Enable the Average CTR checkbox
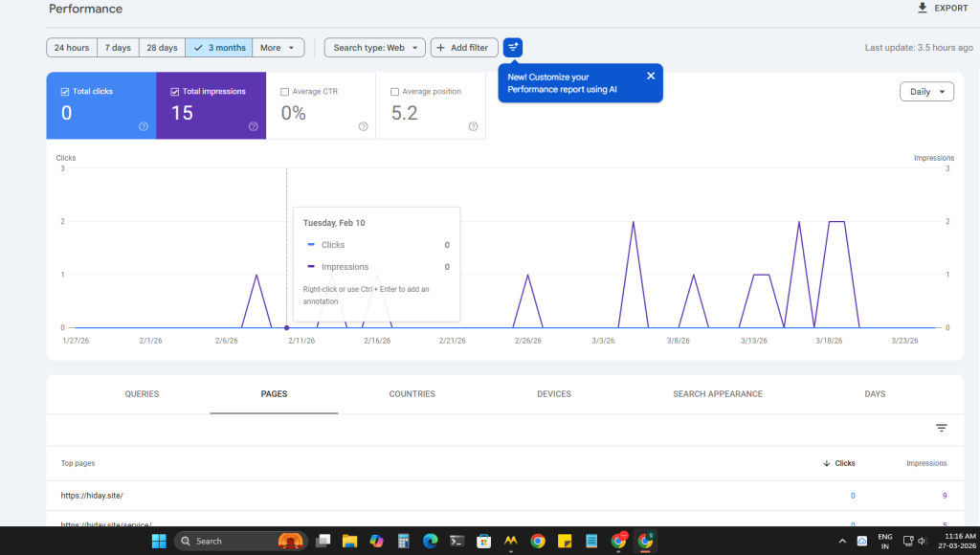This screenshot has height=555, width=980. point(285,92)
